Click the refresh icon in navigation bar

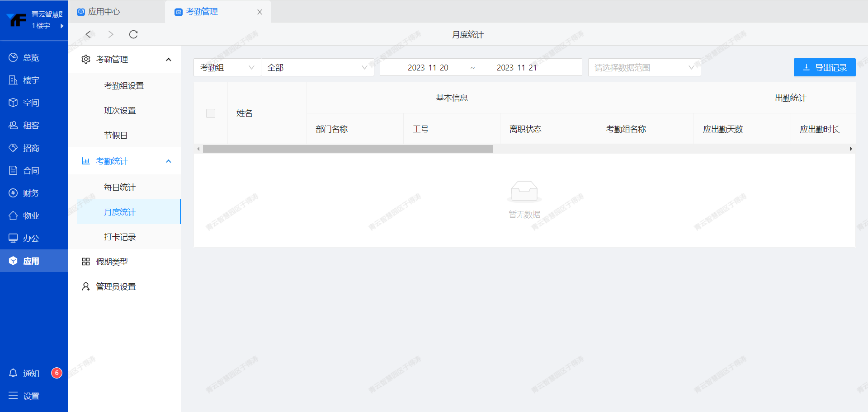pyautogui.click(x=133, y=34)
